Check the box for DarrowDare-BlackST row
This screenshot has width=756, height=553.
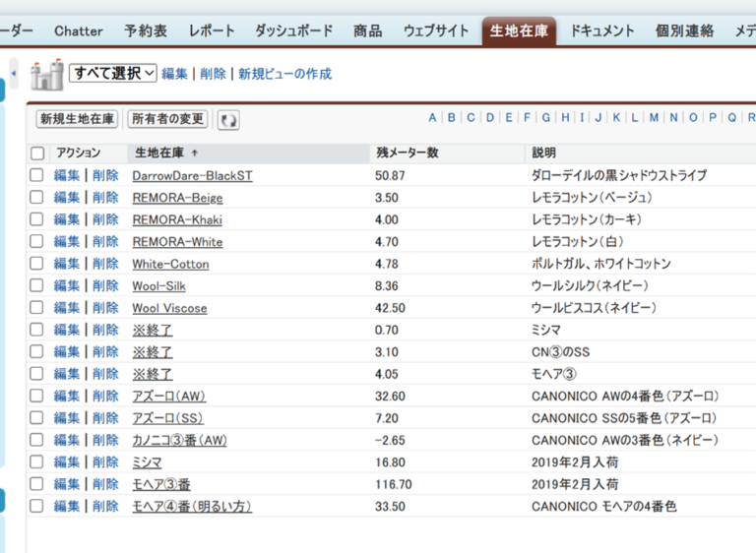36,175
